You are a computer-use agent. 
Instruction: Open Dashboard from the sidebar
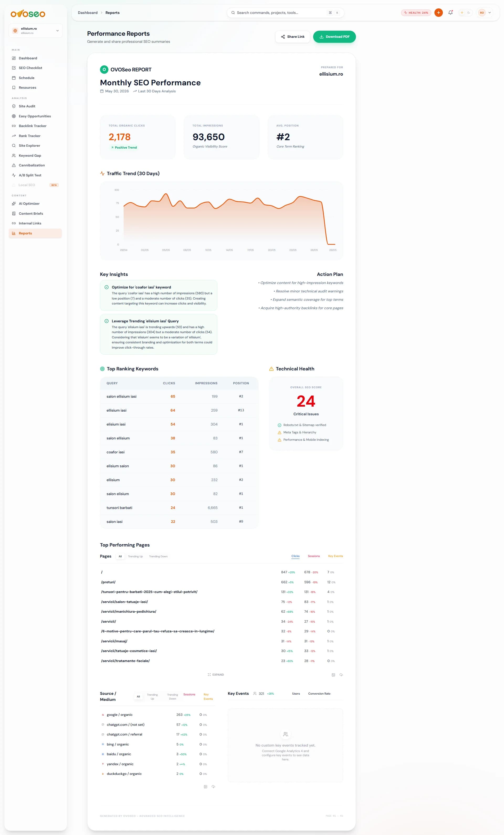click(35, 58)
